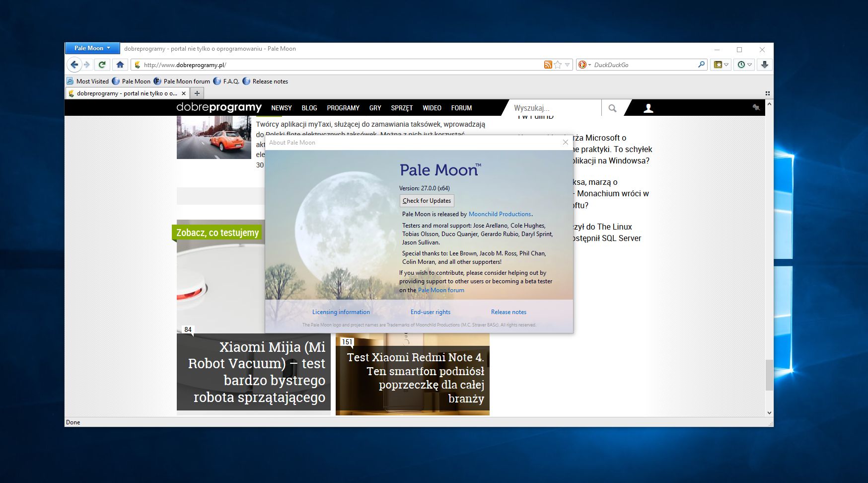Open PROGRAMY in the site menu
Image resolution: width=868 pixels, height=483 pixels.
[x=343, y=108]
